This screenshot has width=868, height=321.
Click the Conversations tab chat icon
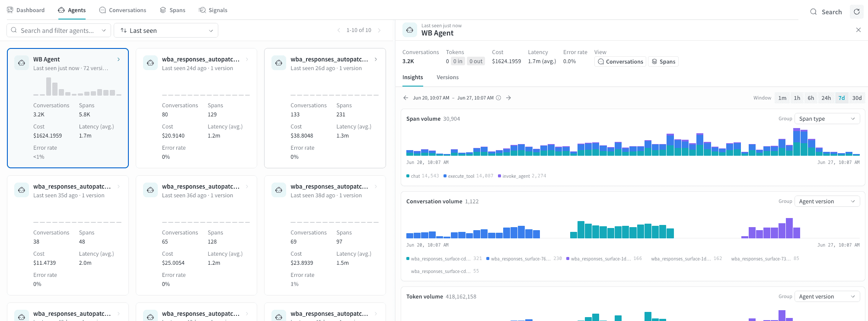[x=102, y=10]
